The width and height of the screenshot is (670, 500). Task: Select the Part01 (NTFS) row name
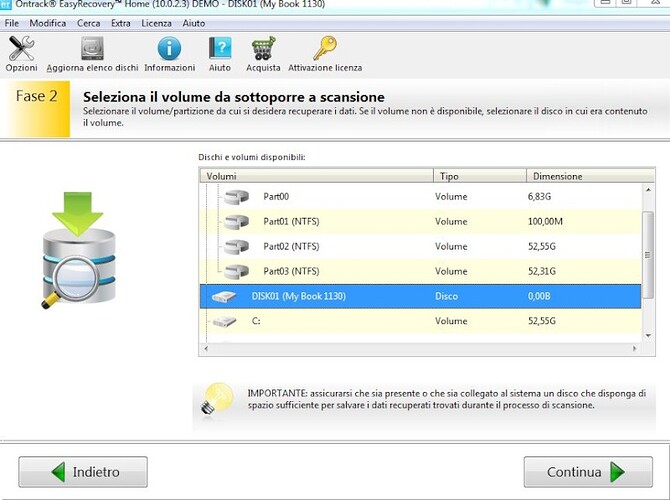click(x=291, y=221)
